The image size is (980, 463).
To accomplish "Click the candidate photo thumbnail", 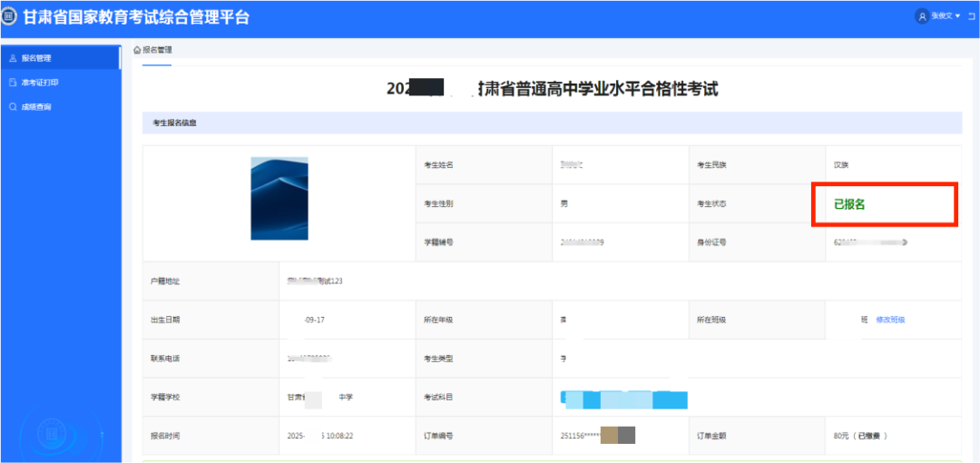I will 279,198.
